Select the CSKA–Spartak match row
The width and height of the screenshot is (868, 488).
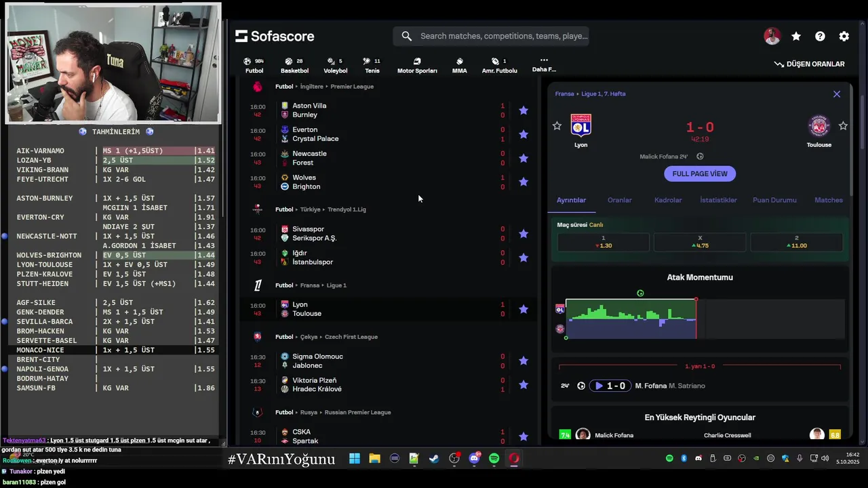coord(389,436)
